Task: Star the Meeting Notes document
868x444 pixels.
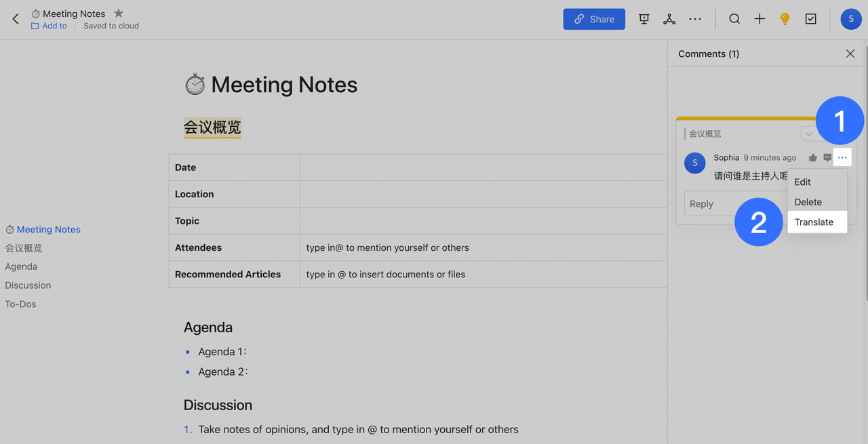Action: click(119, 13)
